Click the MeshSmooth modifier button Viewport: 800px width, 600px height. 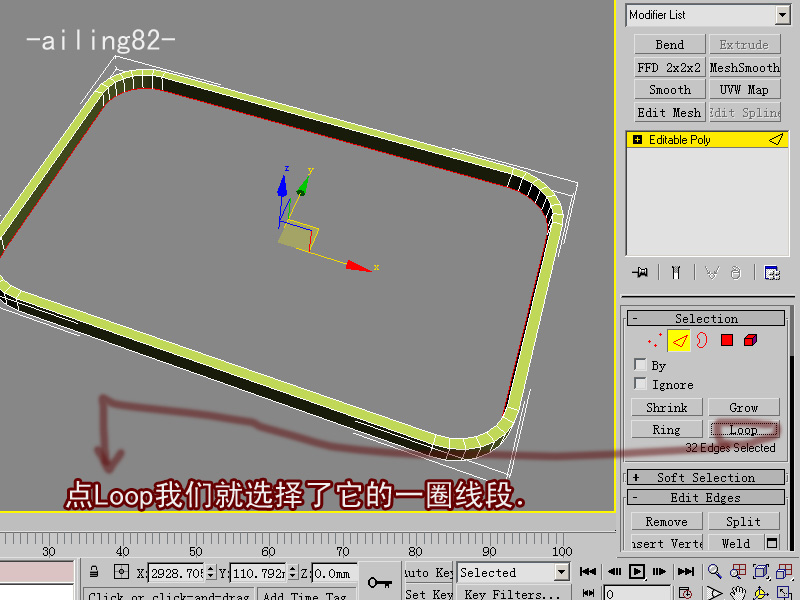tap(744, 67)
